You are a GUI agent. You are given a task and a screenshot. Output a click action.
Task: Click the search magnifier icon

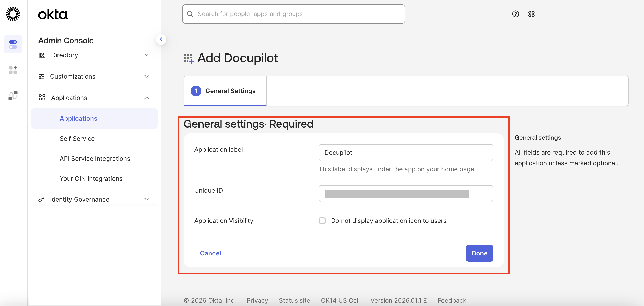[190, 14]
